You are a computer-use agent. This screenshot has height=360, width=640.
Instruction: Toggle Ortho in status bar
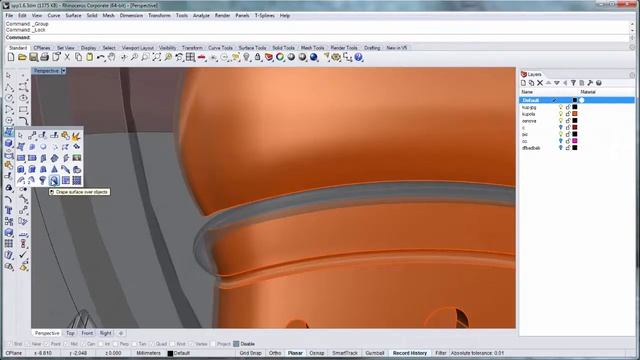pos(275,353)
